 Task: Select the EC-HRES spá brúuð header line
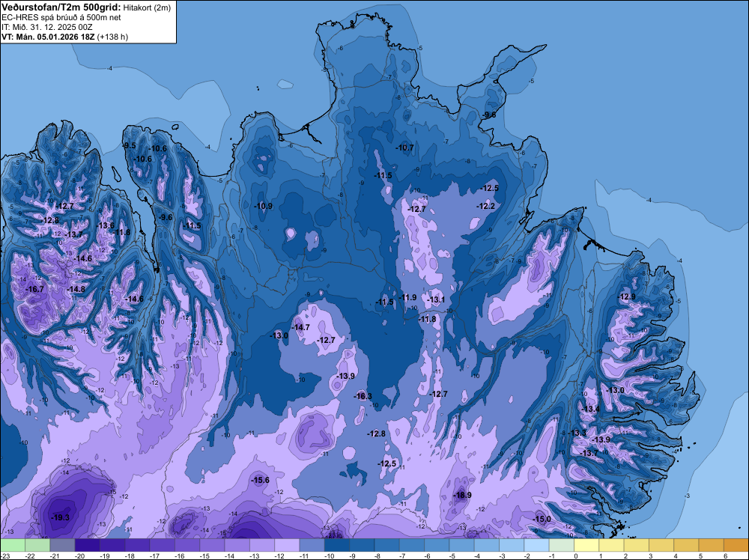(x=61, y=18)
